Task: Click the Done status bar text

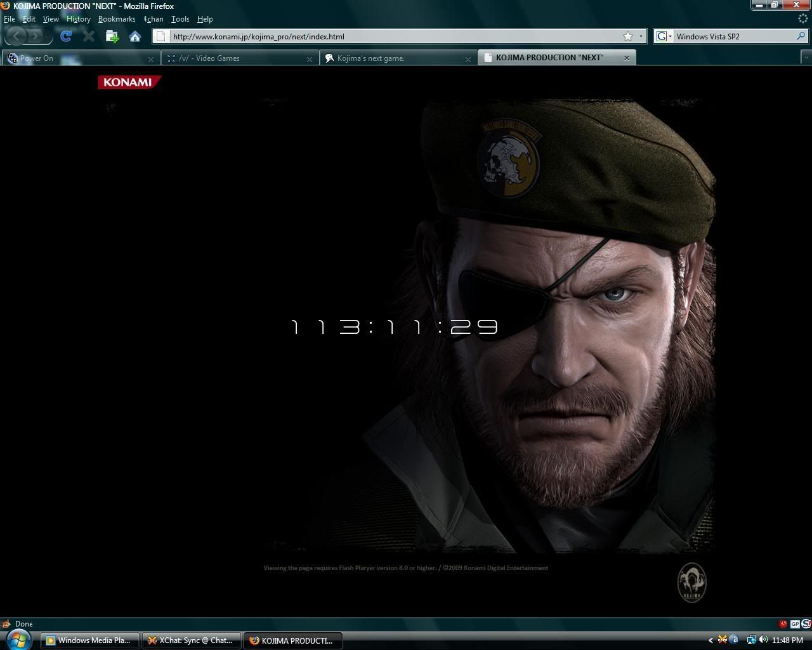Action: (23, 624)
